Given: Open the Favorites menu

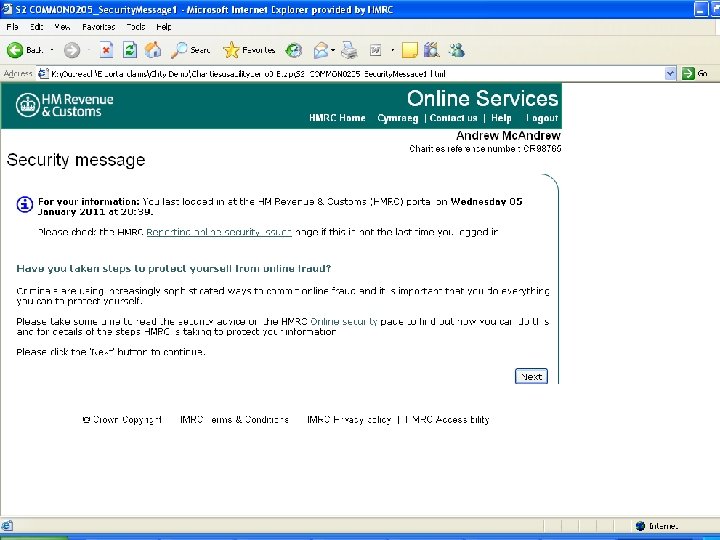Looking at the screenshot, I should tap(98, 27).
